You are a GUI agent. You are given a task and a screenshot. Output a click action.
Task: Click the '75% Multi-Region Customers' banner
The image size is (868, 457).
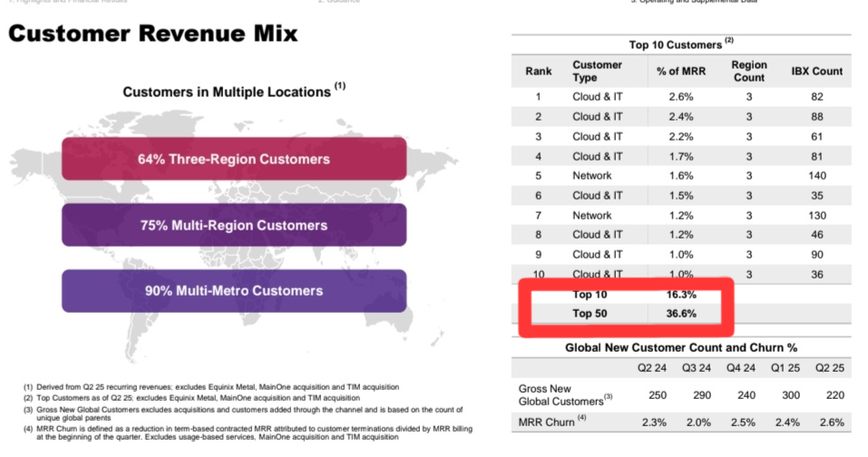234,225
